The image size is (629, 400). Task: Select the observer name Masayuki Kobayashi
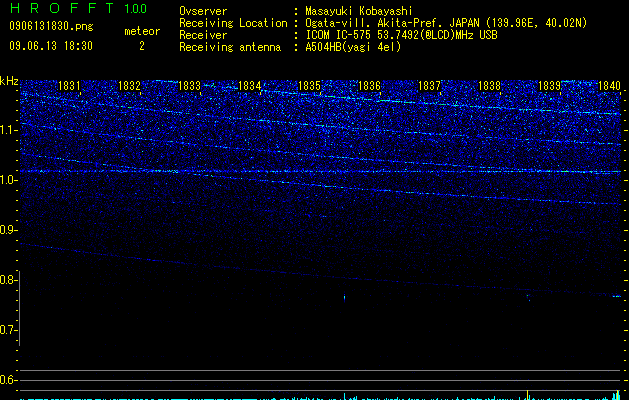click(358, 11)
